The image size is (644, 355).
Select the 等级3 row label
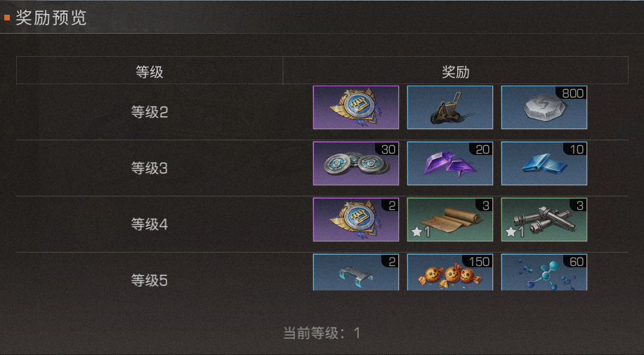150,168
